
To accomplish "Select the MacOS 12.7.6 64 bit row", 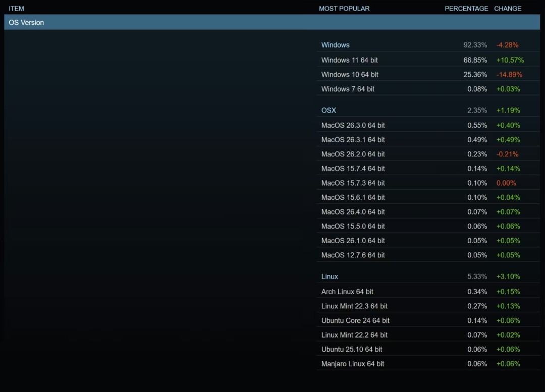I will click(x=353, y=255).
